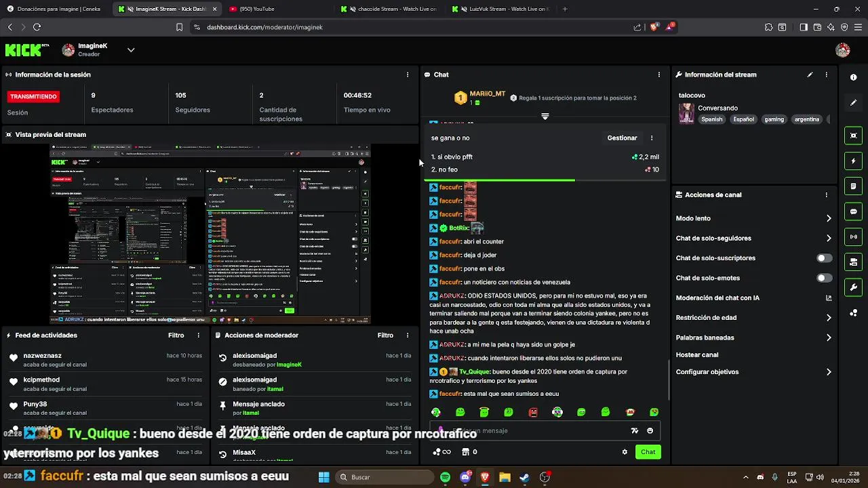
Task: Edit stream info with the pencil icon
Action: pos(810,75)
